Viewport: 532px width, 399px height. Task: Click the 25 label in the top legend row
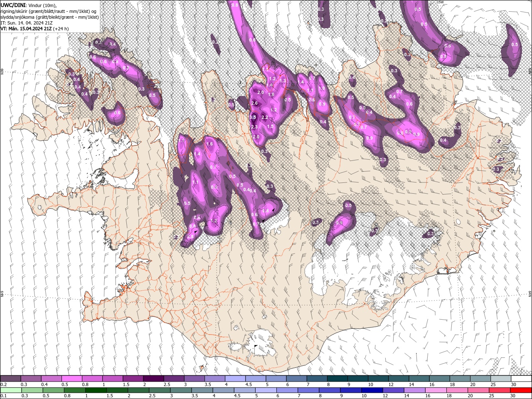(x=493, y=384)
